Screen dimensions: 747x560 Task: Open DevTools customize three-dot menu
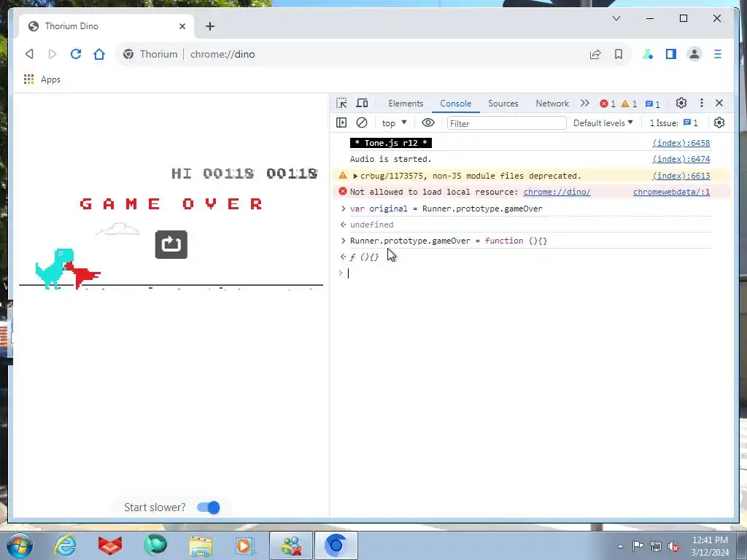701,103
